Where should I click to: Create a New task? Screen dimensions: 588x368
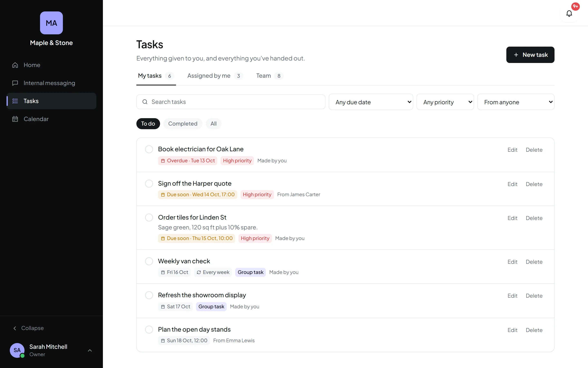coord(530,55)
